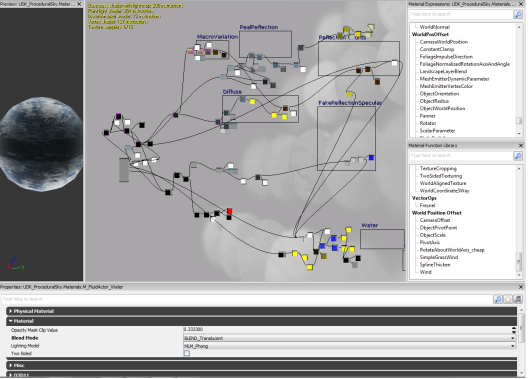Select the large grey material output node

124,170
